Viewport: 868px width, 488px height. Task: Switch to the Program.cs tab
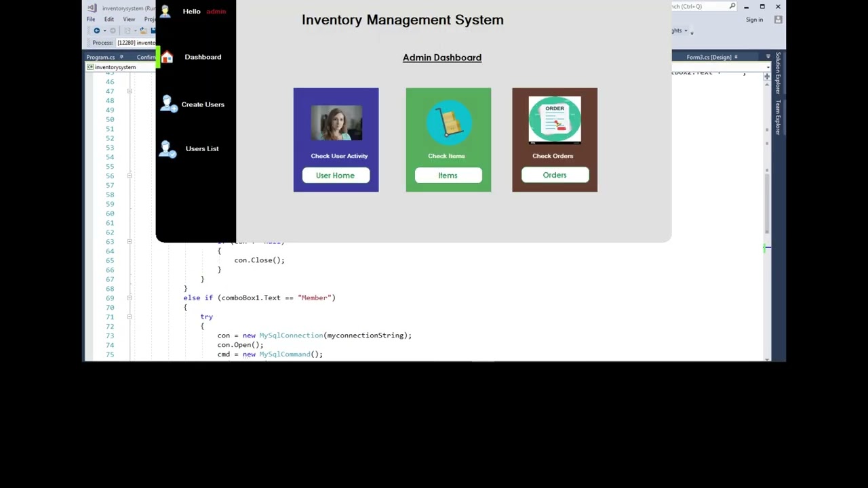coord(100,57)
